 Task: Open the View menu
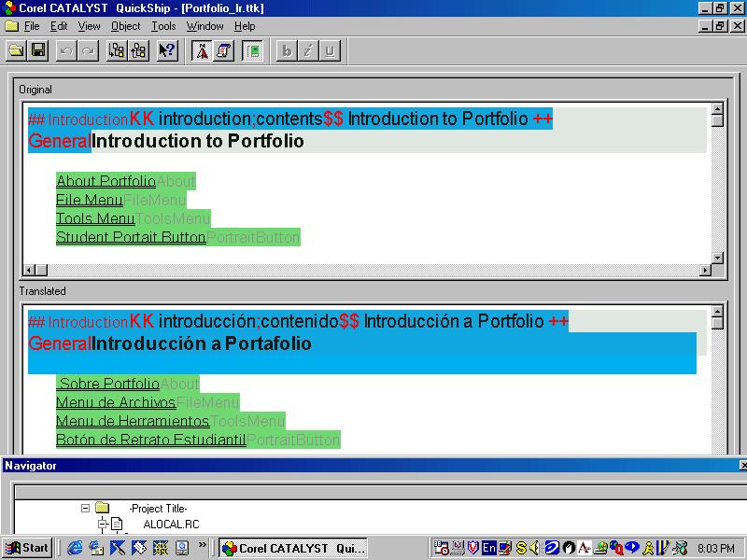point(89,26)
